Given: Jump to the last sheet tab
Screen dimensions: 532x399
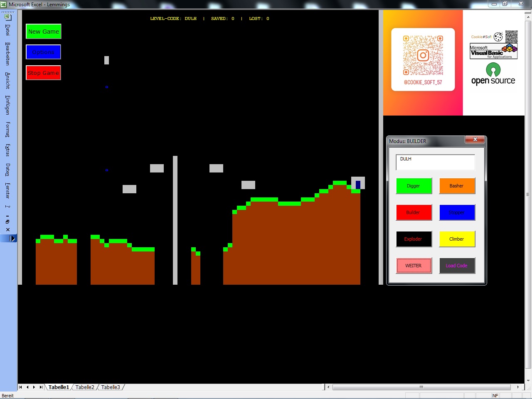Looking at the screenshot, I should 41,387.
